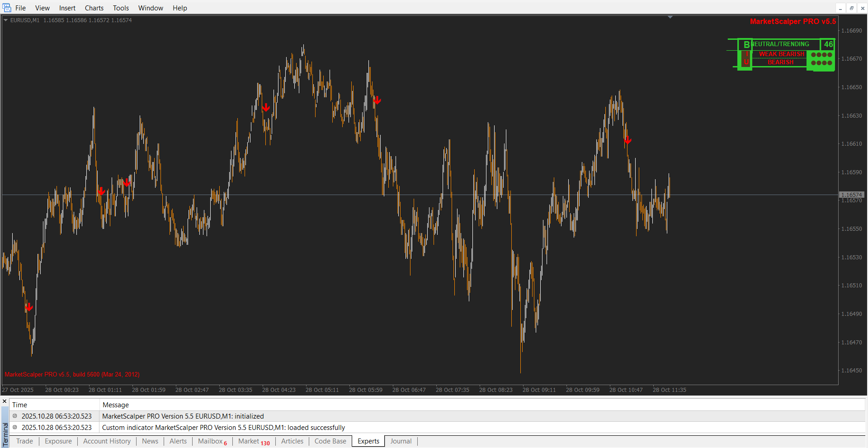Screen dimensions: 868x448
Task: Open the Mailbox tab
Action: [x=212, y=441]
